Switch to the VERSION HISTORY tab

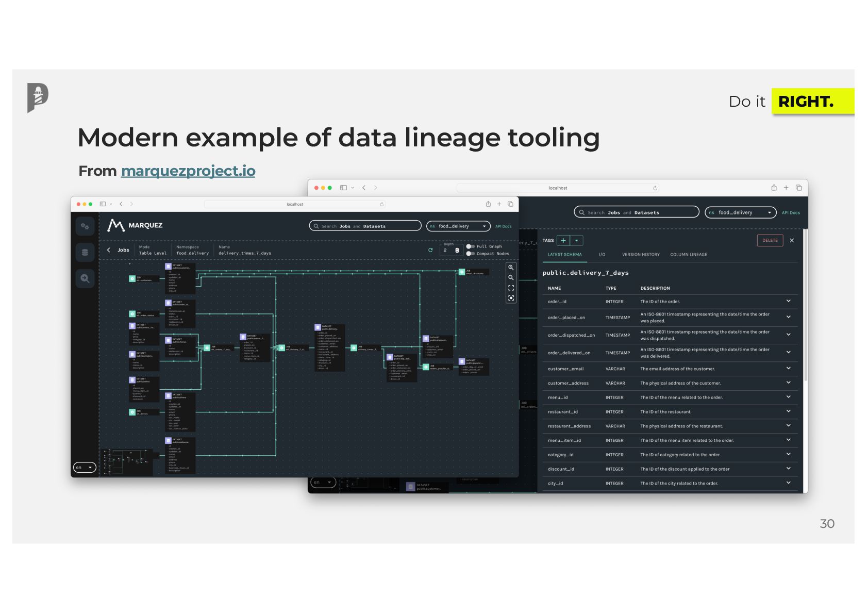click(x=641, y=255)
